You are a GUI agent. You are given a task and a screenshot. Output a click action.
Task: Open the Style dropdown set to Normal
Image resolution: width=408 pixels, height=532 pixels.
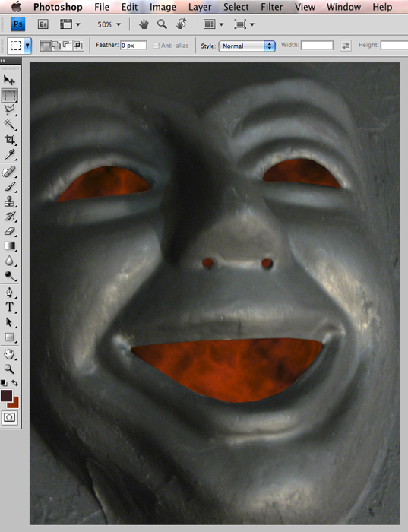247,46
